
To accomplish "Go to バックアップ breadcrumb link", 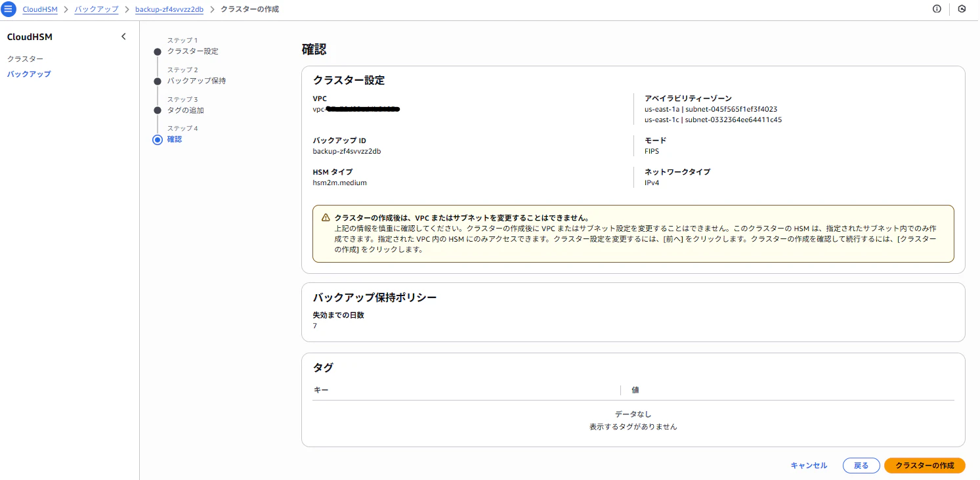I will 96,9.
